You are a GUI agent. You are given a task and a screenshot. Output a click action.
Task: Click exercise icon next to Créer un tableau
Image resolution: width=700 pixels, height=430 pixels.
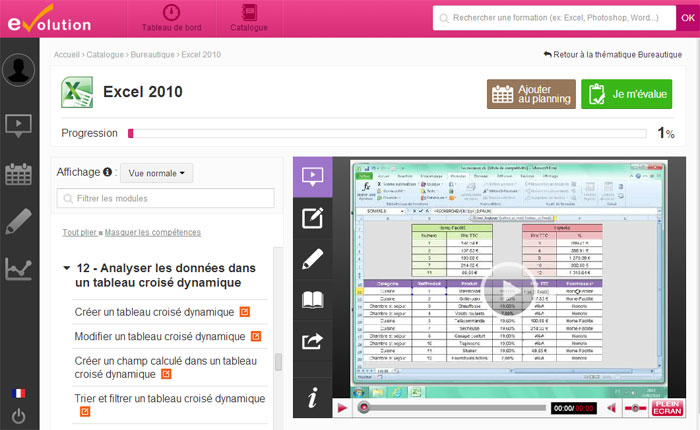point(245,312)
